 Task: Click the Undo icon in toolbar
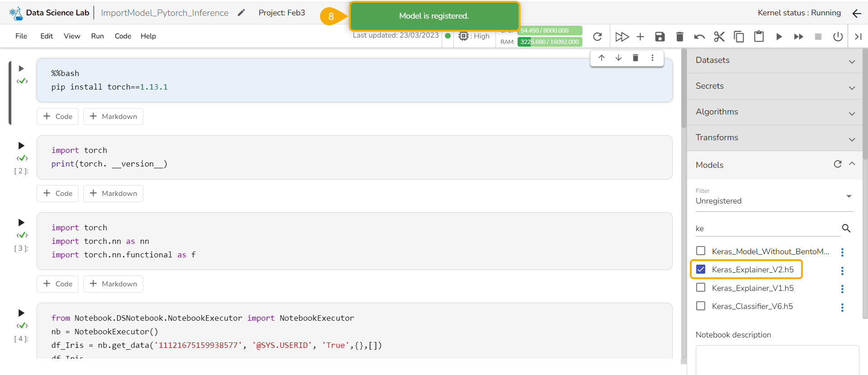(x=699, y=37)
